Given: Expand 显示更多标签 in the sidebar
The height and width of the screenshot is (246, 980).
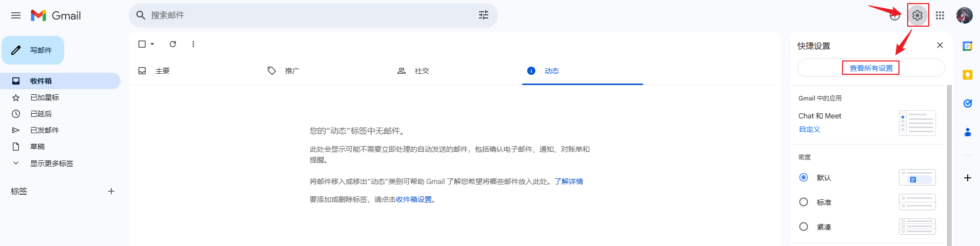Looking at the screenshot, I should [51, 163].
